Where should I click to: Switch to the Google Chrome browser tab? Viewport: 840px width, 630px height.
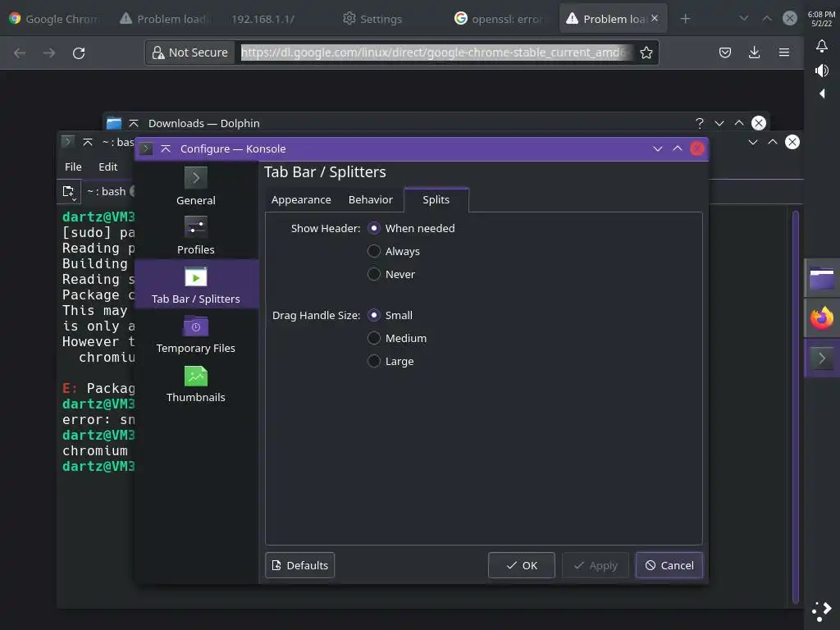pyautogui.click(x=56, y=19)
